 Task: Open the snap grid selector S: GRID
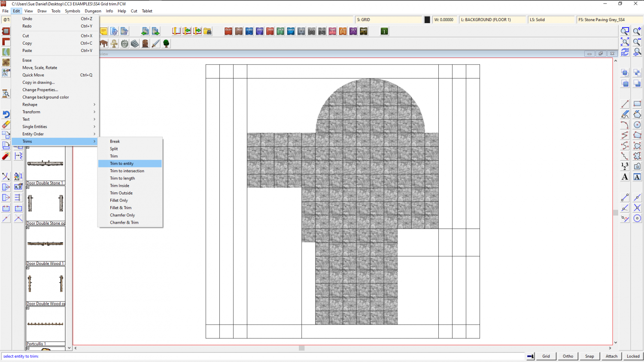(x=389, y=20)
